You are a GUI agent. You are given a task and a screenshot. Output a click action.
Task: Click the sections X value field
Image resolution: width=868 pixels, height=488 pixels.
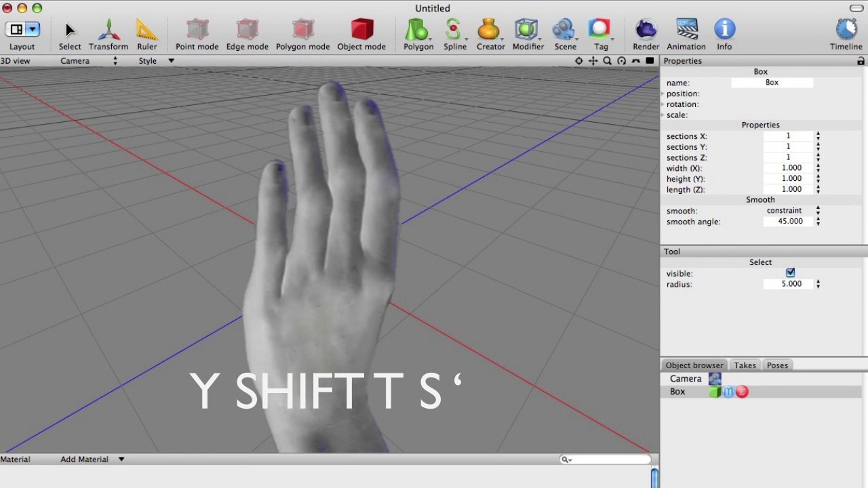(x=788, y=136)
